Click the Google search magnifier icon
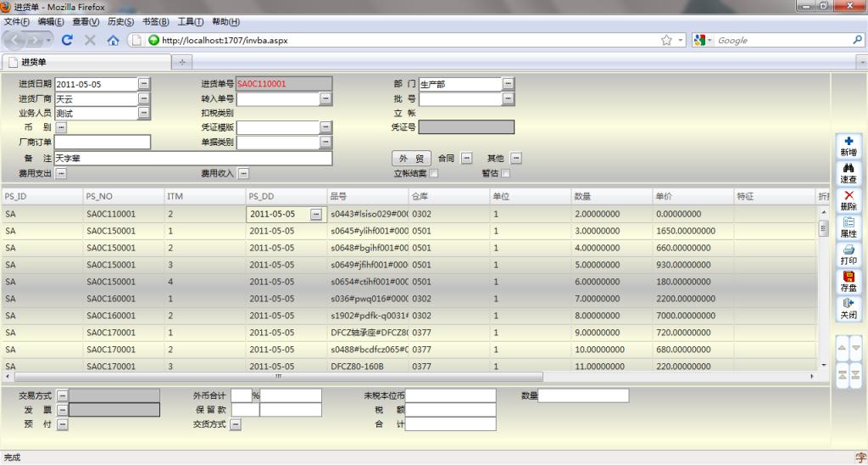This screenshot has width=868, height=465. [x=858, y=40]
